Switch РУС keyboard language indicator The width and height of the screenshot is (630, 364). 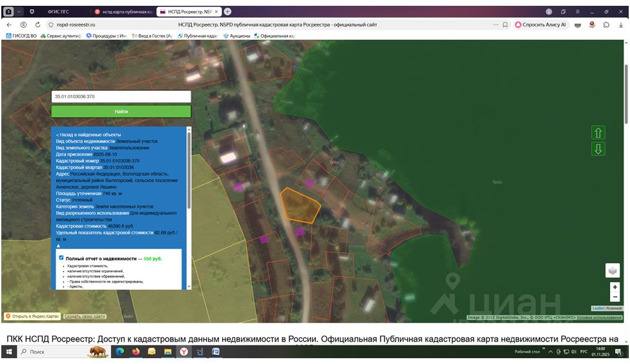tap(583, 352)
